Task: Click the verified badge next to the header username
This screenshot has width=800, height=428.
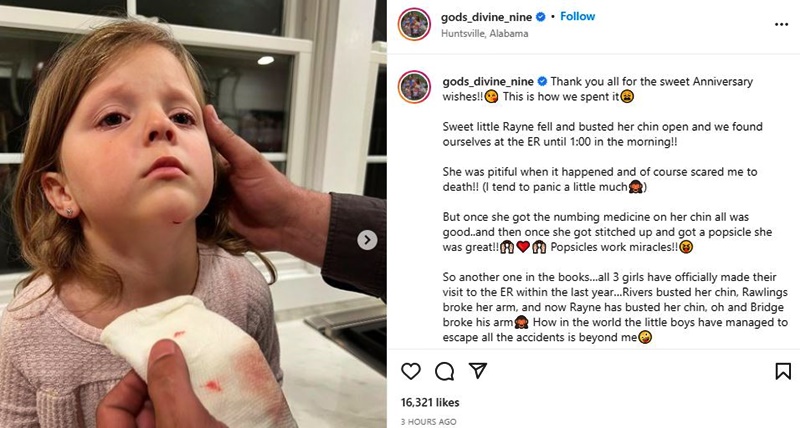Action: 541,17
